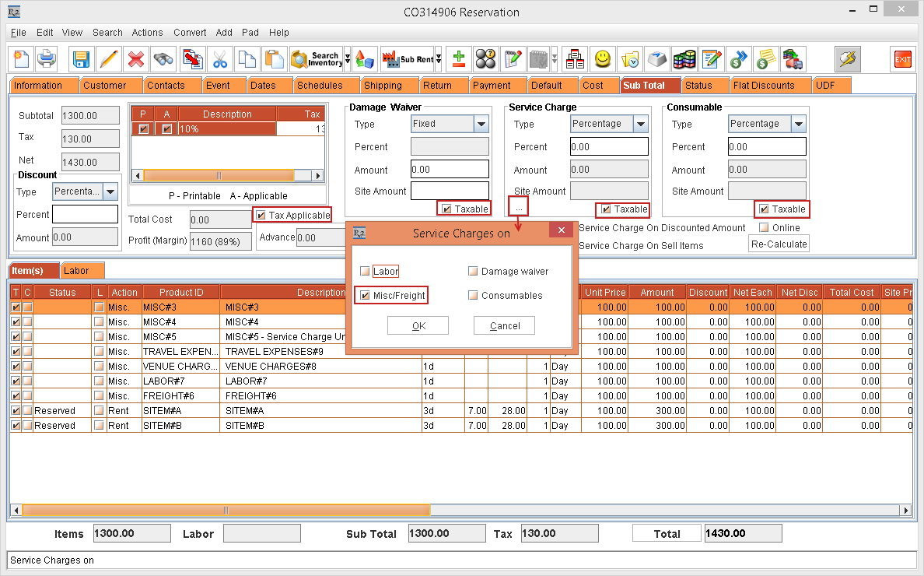
Task: Open the Actions menu
Action: point(147,33)
